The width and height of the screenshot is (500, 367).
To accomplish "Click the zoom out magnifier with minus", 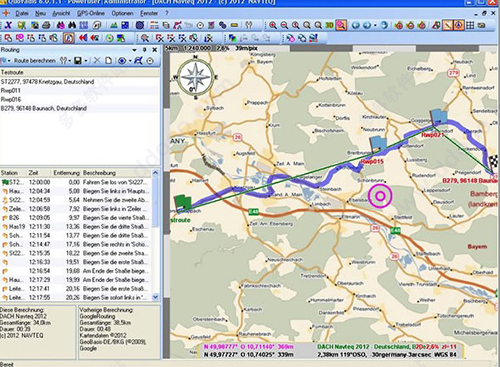I will pyautogui.click(x=284, y=25).
